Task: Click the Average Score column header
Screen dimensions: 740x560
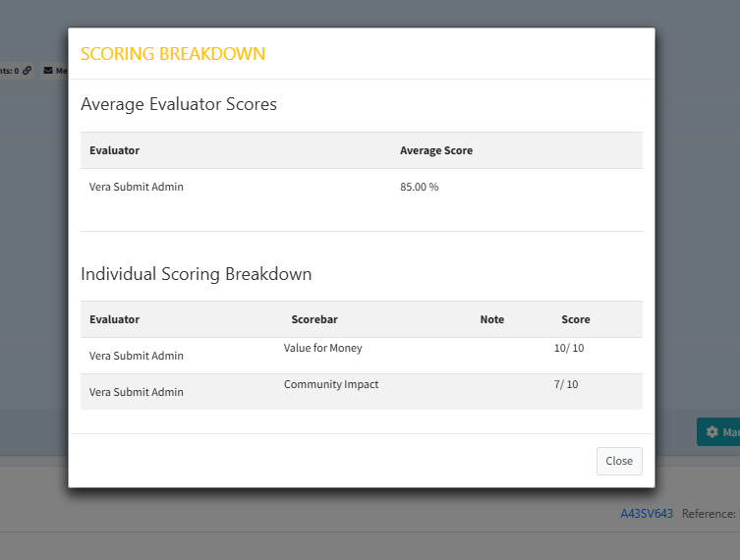Action: click(x=435, y=150)
